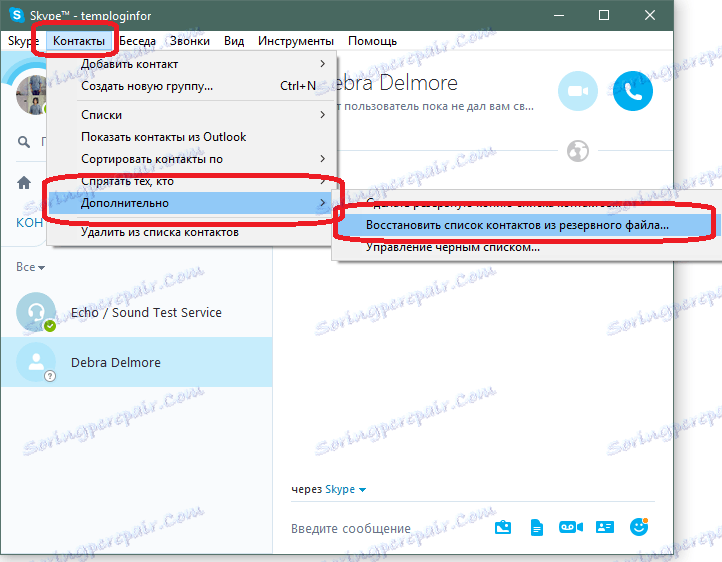
Task: Open the Беседа menu
Action: [x=137, y=41]
